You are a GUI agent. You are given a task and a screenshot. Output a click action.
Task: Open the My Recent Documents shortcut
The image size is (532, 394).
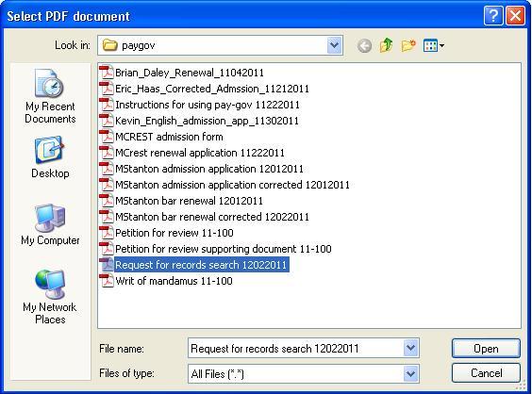50,97
